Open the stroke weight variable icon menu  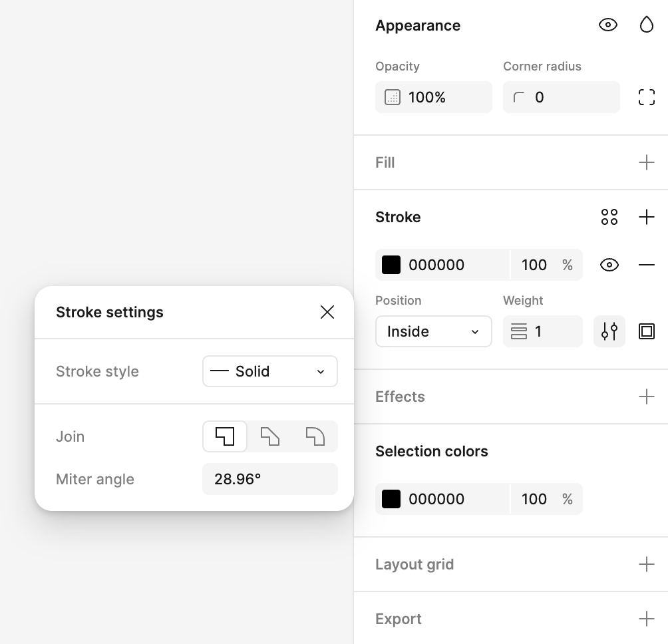click(x=518, y=331)
